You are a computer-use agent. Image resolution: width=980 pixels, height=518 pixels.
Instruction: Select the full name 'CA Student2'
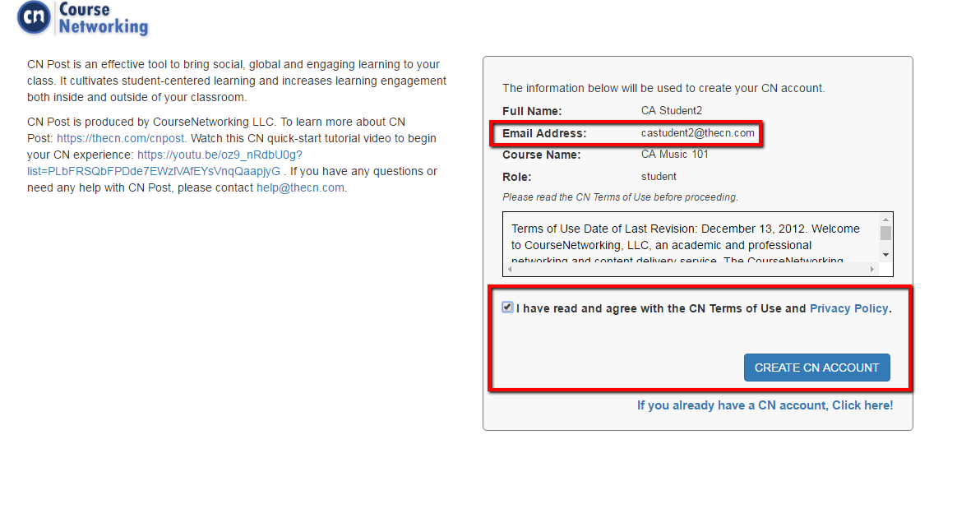click(671, 111)
